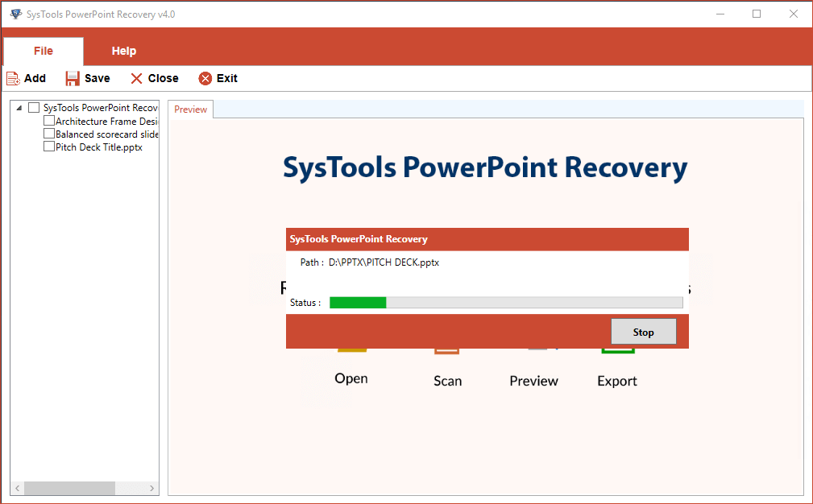Click the Export label in preview
The width and height of the screenshot is (813, 504).
pos(617,381)
